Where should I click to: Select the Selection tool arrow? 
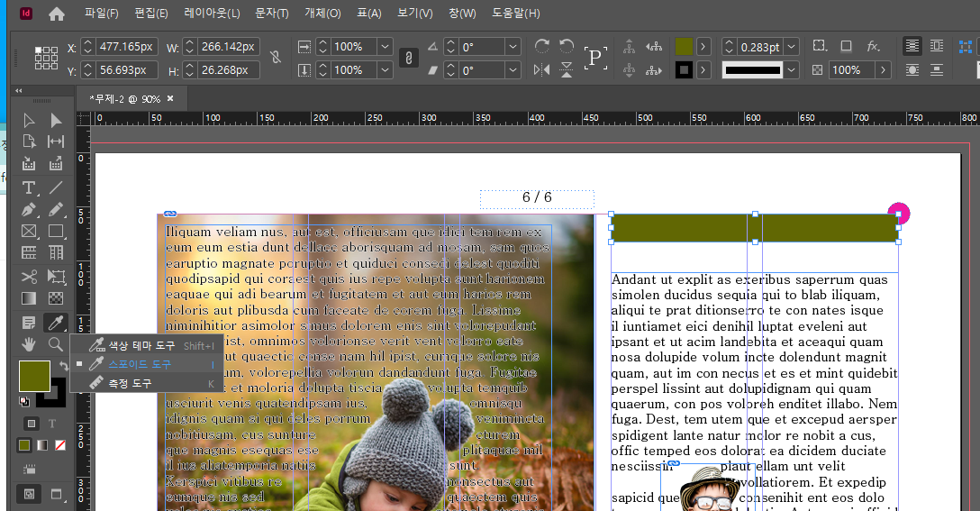pyautogui.click(x=29, y=120)
